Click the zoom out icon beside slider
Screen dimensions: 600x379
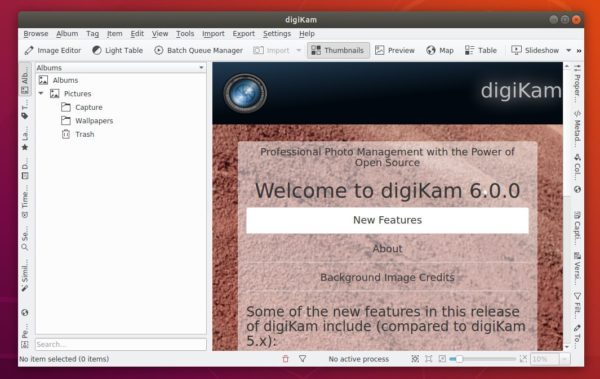point(442,359)
